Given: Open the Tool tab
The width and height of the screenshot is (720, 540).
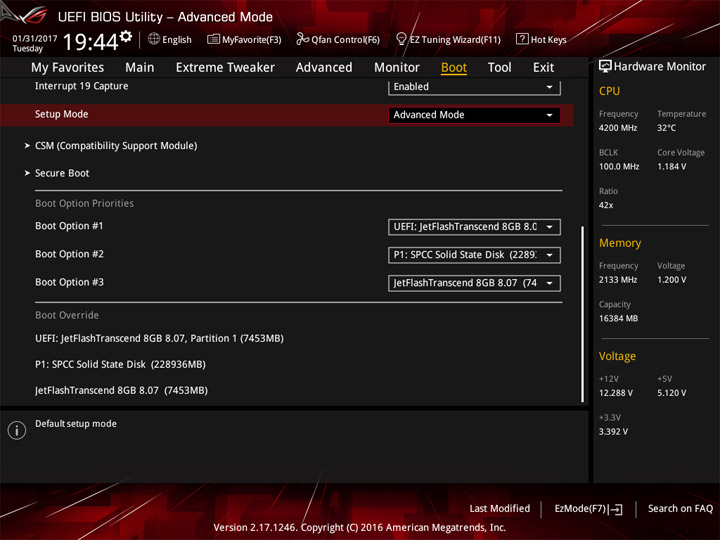Looking at the screenshot, I should 500,68.
